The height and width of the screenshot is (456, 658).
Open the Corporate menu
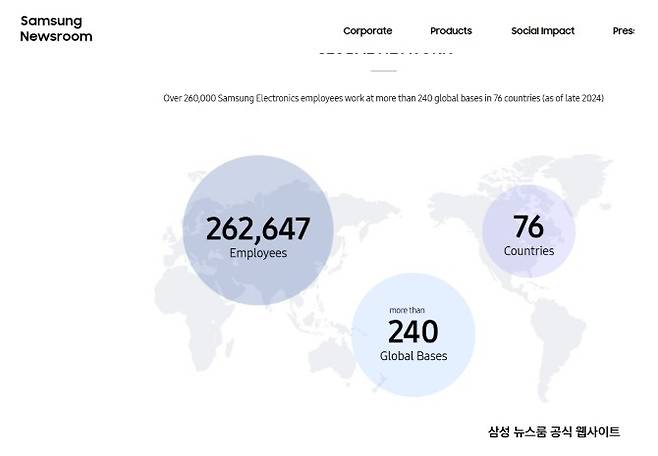pyautogui.click(x=367, y=31)
